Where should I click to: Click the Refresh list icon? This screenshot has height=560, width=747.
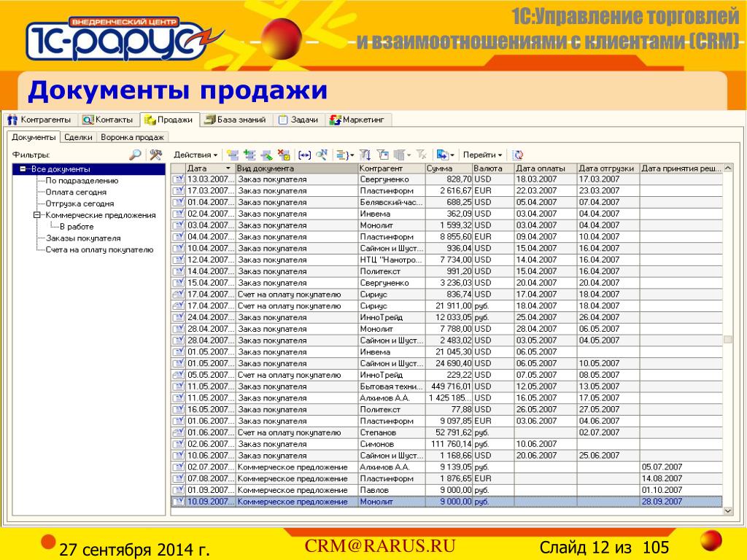(x=518, y=155)
